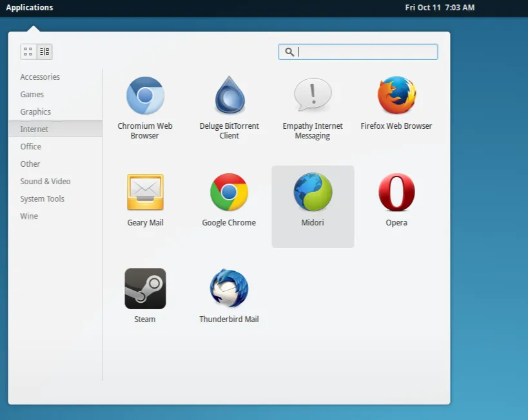Show the Graphics category apps
Image resolution: width=528 pixels, height=420 pixels.
click(x=35, y=112)
